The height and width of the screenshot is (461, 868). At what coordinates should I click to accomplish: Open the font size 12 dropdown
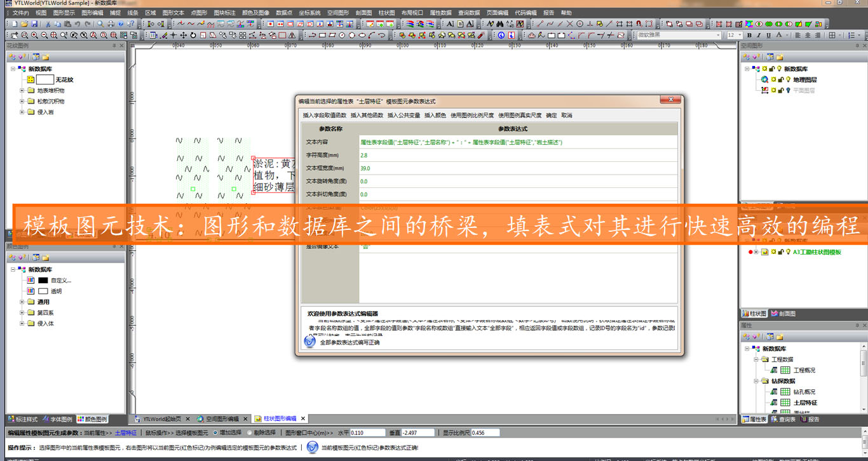click(740, 35)
